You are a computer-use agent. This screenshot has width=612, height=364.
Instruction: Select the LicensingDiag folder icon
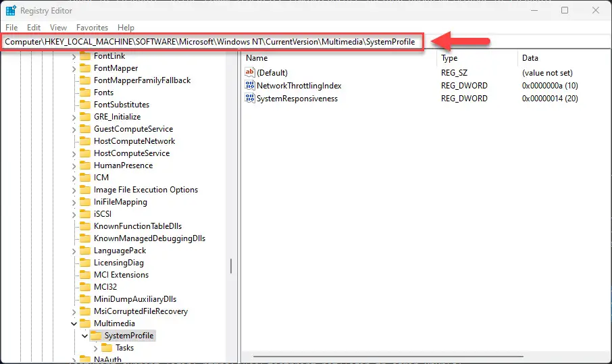pos(85,263)
